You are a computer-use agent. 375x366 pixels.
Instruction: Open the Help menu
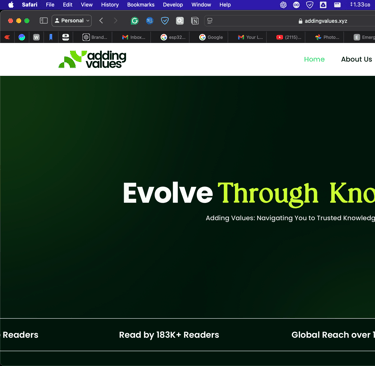(x=225, y=5)
